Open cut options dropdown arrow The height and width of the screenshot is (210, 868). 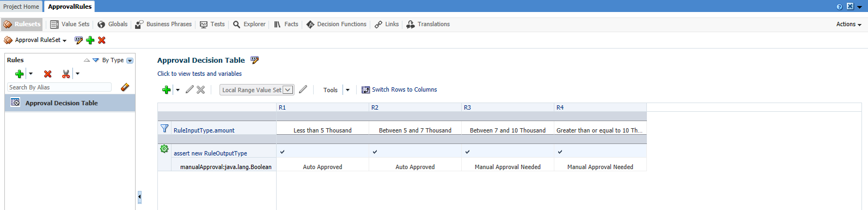[77, 74]
